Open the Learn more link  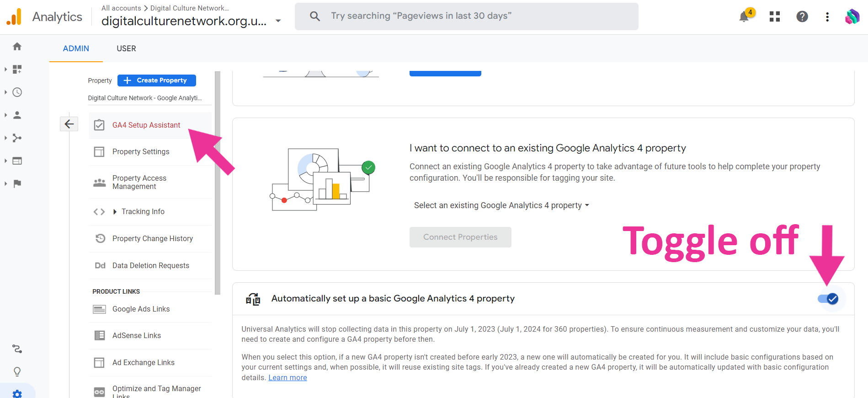point(288,377)
